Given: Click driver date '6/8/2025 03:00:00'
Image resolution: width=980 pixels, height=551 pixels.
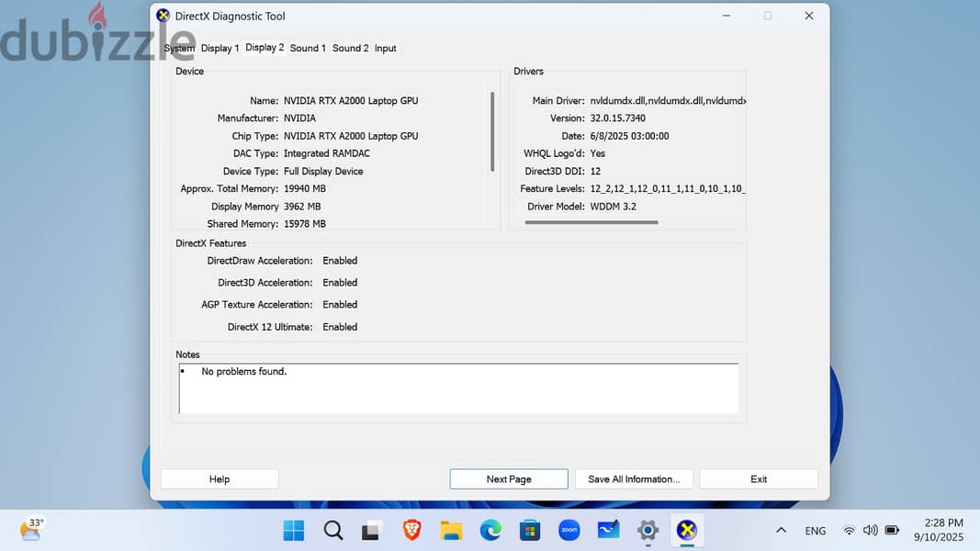Looking at the screenshot, I should tap(629, 136).
